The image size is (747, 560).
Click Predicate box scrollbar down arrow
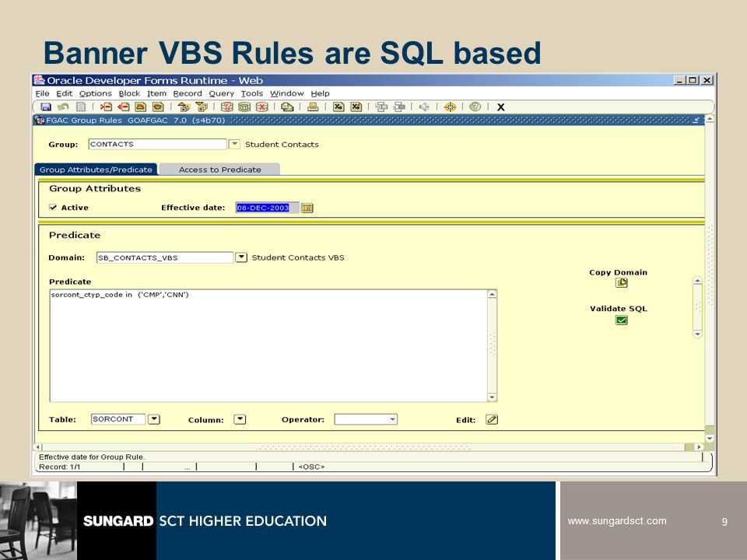492,397
